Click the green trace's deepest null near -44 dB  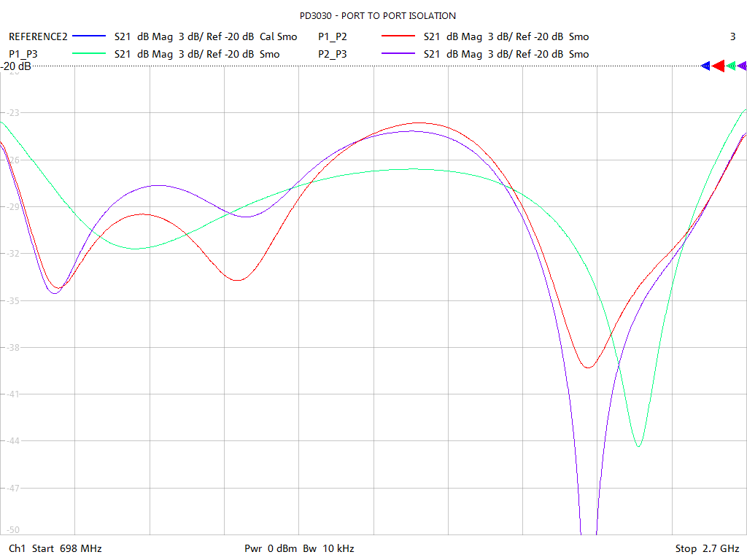(638, 446)
